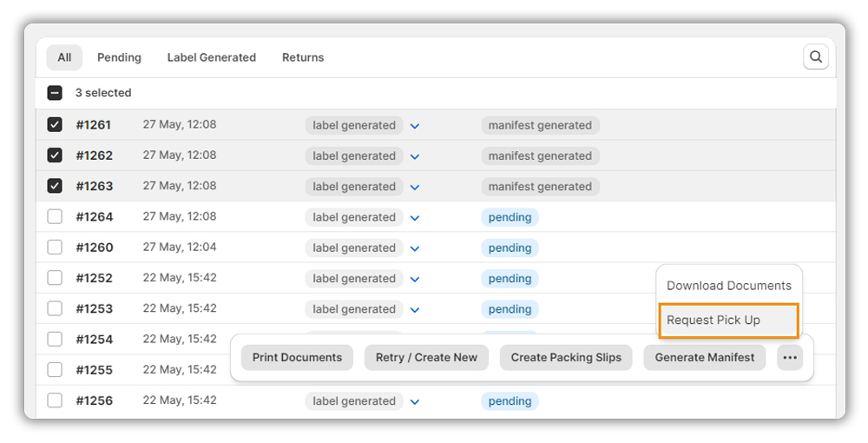Open order #1252 number

(x=94, y=278)
